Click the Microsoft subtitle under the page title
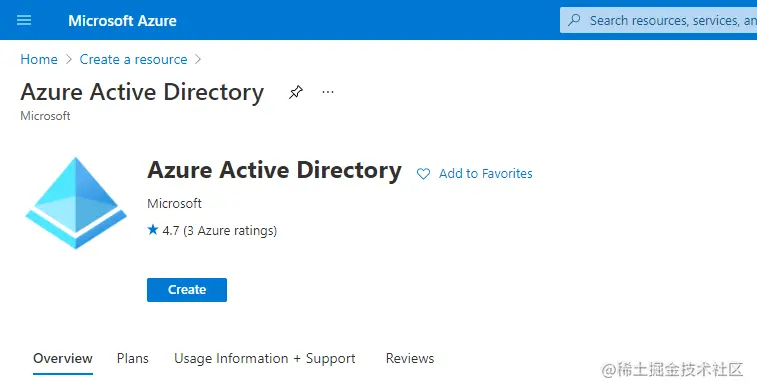This screenshot has width=757, height=392. pyautogui.click(x=45, y=116)
